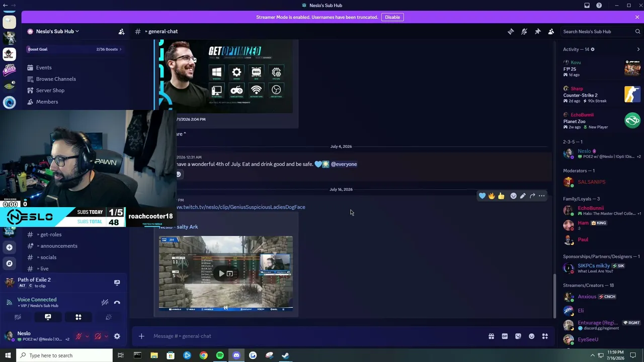Open User Settings gear
Image resolution: width=644 pixels, height=362 pixels.
click(117, 336)
